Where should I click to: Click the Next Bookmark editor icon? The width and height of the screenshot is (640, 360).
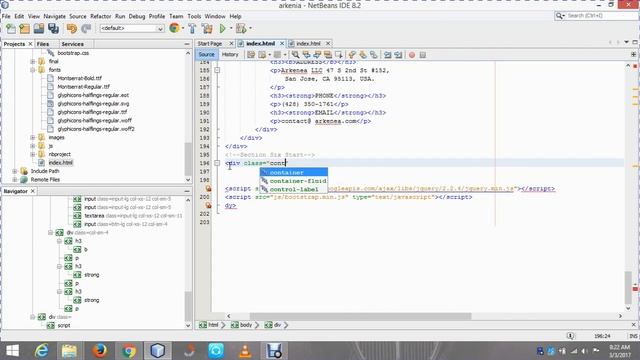tap(363, 55)
